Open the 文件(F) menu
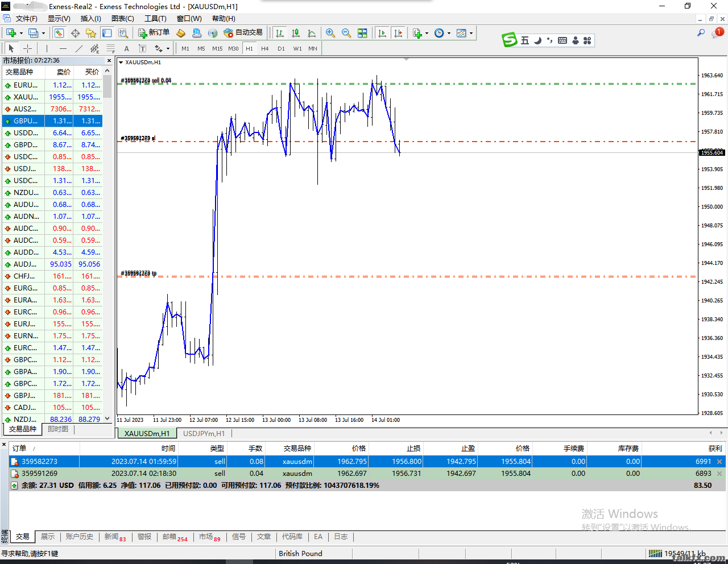The height and width of the screenshot is (564, 728). pyautogui.click(x=27, y=19)
